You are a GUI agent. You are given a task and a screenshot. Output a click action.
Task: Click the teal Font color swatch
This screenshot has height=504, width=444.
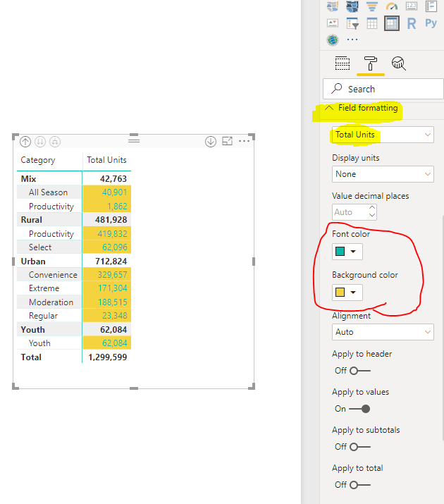point(340,252)
